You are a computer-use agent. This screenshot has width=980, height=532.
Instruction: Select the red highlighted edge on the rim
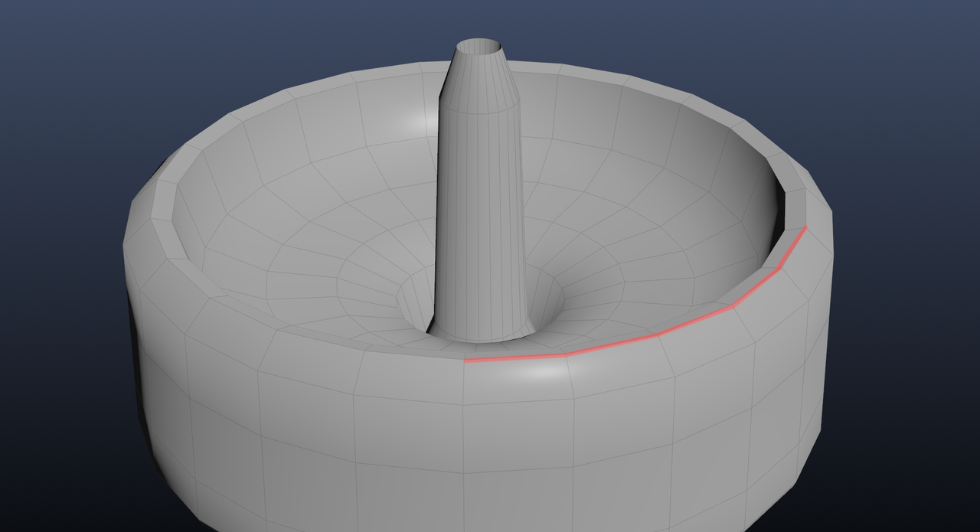[659, 335]
